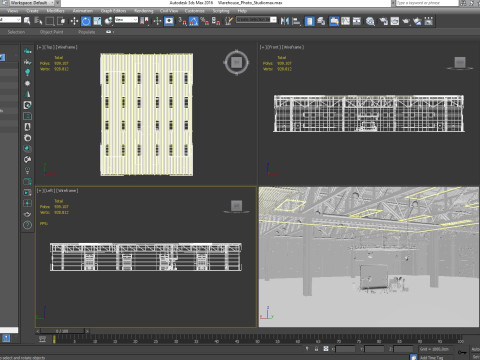Image resolution: width=480 pixels, height=360 pixels.
Task: Open the Civil View menu
Action: tap(169, 11)
